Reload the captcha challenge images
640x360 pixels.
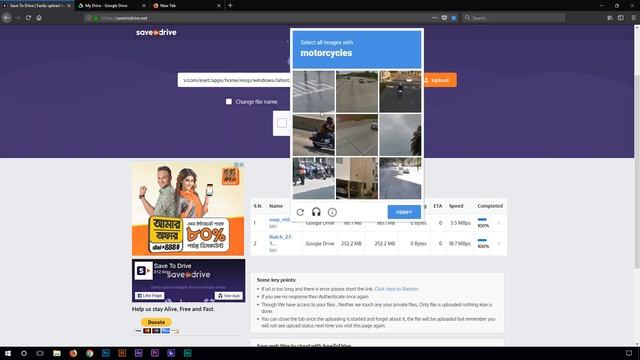[x=300, y=212]
